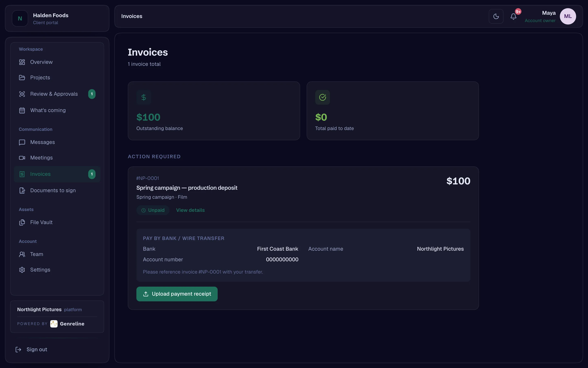The height and width of the screenshot is (368, 588).
Task: Open Projects from the sidebar
Action: [57, 78]
